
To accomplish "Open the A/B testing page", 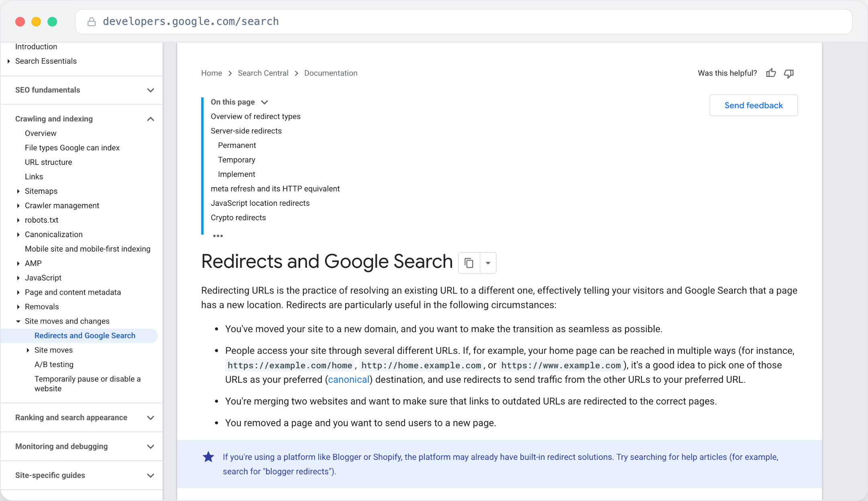I will (54, 365).
